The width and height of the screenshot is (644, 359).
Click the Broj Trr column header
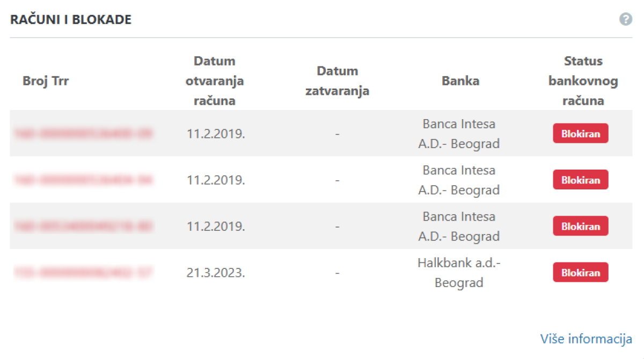(46, 81)
